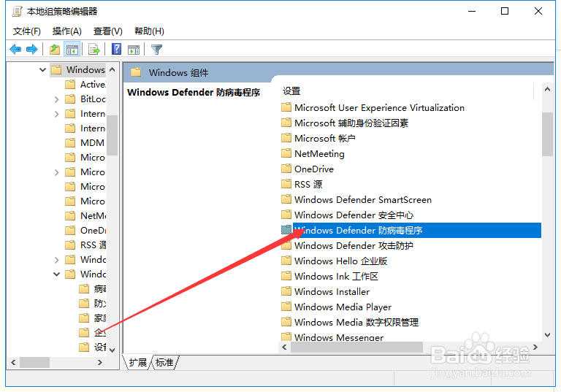Viewport: 561px width, 392px height.
Task: Click settings list horizontal scroll-left arrow
Action: pyautogui.click(x=284, y=347)
